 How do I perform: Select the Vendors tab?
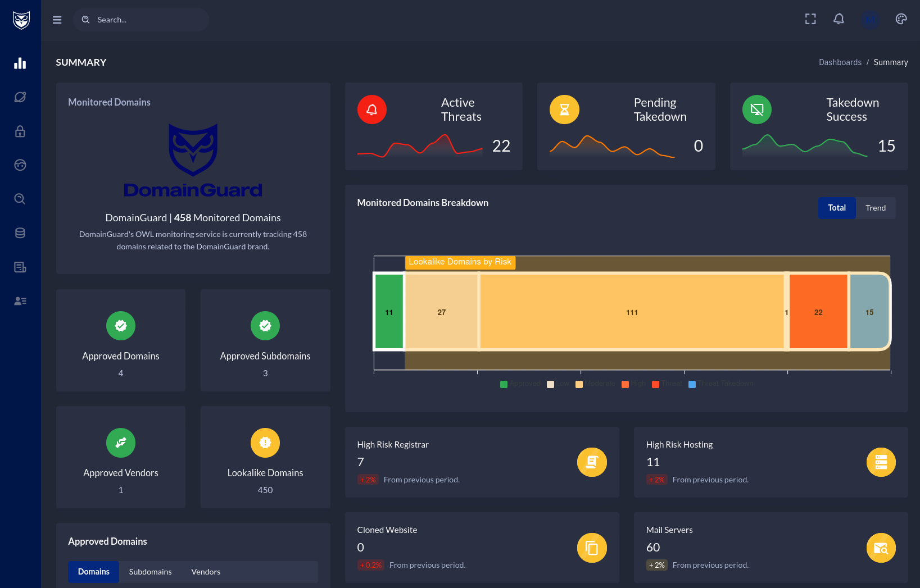coord(206,572)
